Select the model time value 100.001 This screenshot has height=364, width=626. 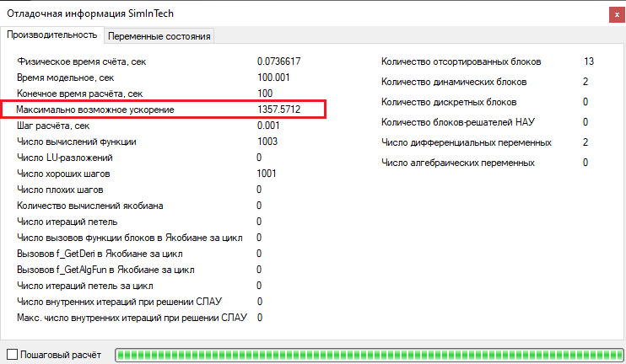point(273,78)
